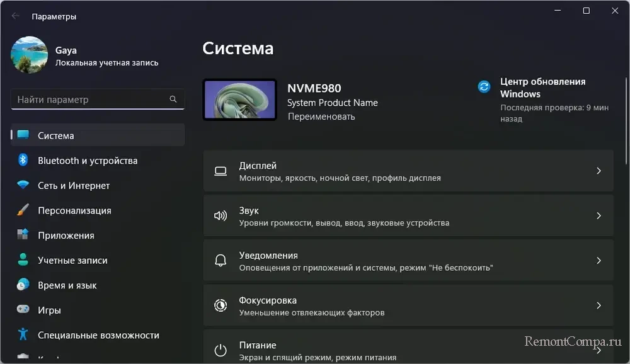
Task: Expand Дисплей settings via chevron
Action: (x=598, y=171)
